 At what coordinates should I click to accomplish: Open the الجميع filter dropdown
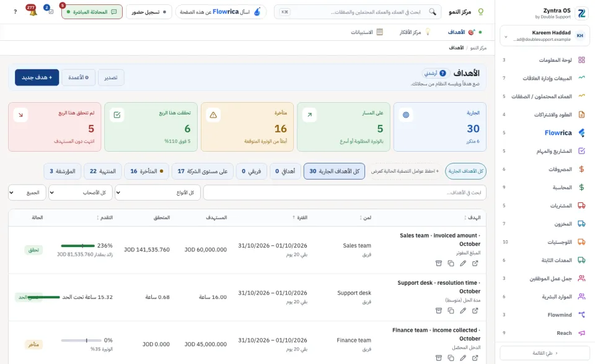click(x=27, y=193)
